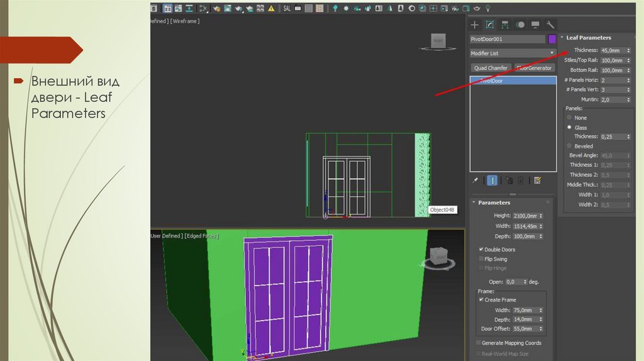
Task: Click the Configure Modifier Sets icon
Action: pos(538,181)
